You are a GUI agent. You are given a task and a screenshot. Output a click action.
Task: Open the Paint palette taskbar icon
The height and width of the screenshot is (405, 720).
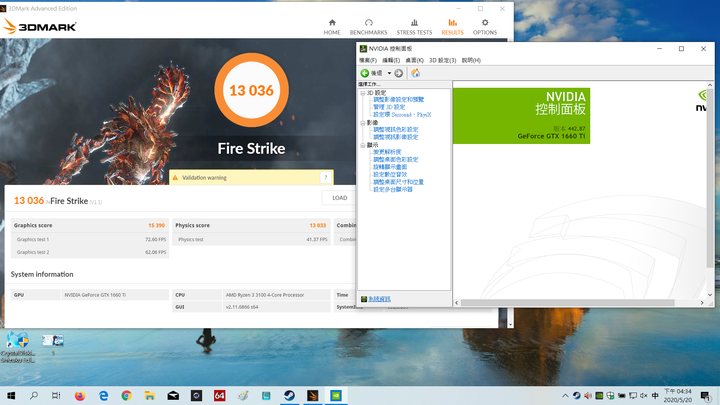click(243, 395)
